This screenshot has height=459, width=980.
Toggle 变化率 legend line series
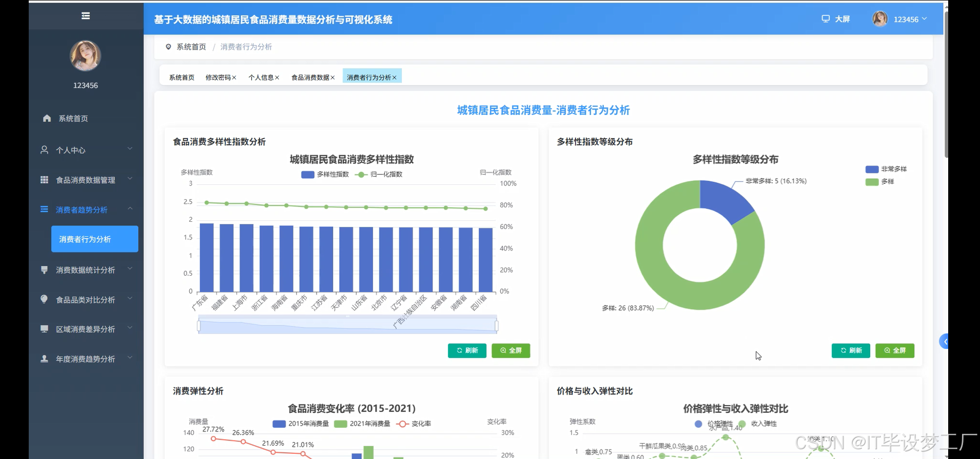[414, 424]
